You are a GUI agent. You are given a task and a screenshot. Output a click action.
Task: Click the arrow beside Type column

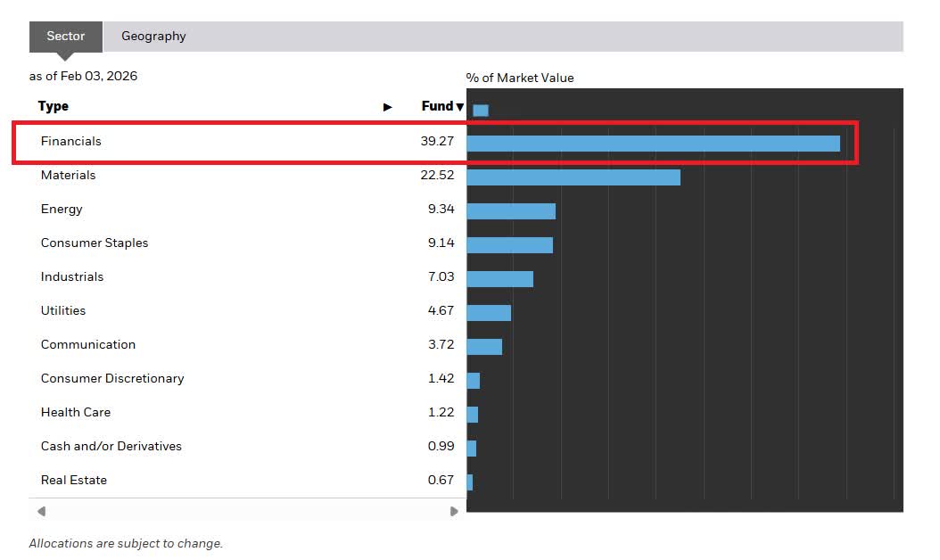(x=387, y=107)
